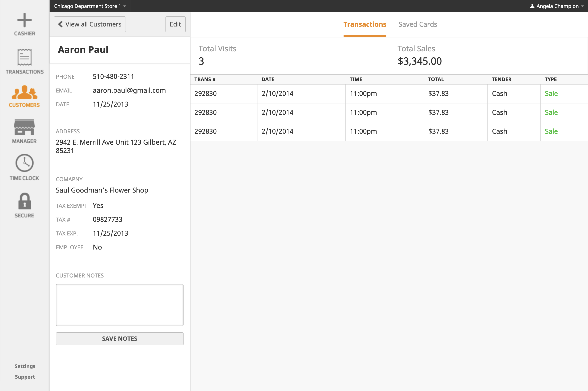
Task: Expand the Chicago Department Store 1 dropdown
Action: (x=90, y=6)
